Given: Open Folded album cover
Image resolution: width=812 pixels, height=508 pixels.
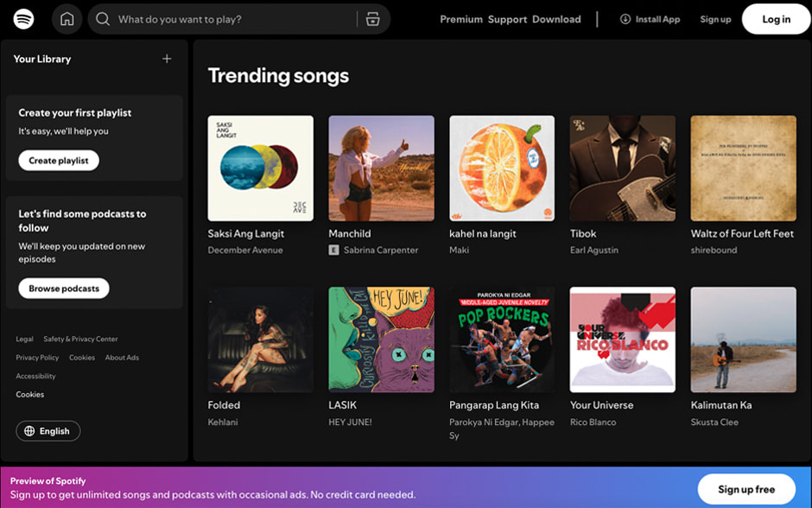Looking at the screenshot, I should pyautogui.click(x=261, y=340).
